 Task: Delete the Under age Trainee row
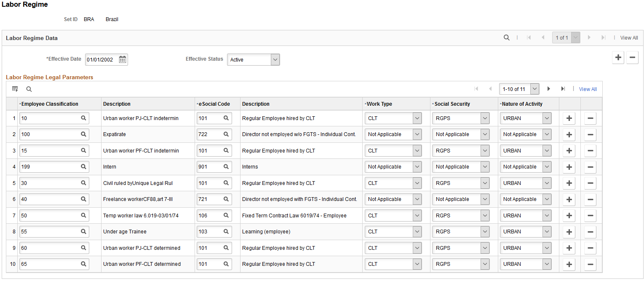click(591, 232)
